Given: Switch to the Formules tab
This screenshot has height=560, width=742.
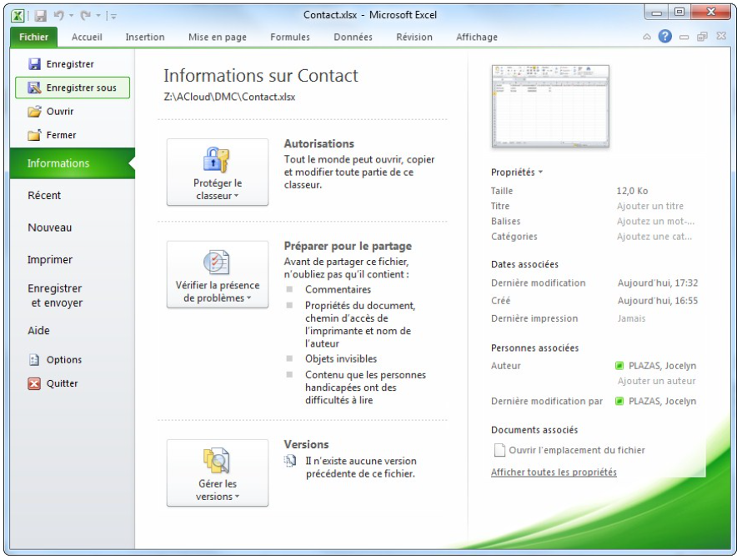Looking at the screenshot, I should pyautogui.click(x=289, y=37).
